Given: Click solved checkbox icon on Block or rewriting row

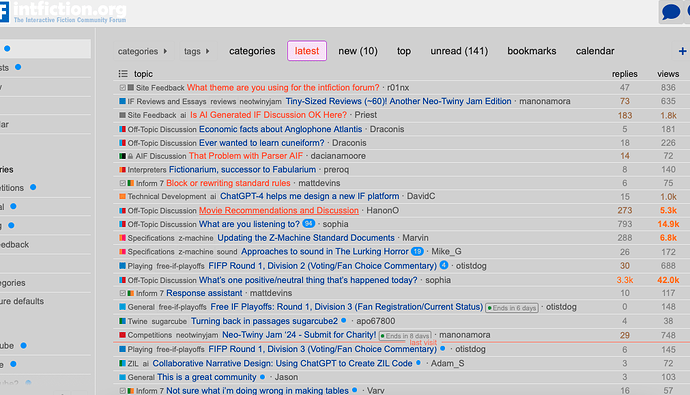Looking at the screenshot, I should [x=123, y=183].
